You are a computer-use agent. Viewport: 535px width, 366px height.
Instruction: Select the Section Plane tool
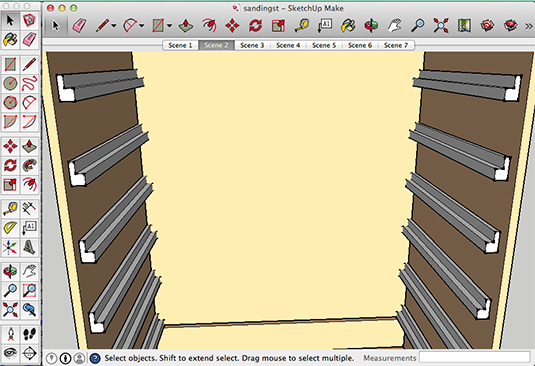(29, 353)
